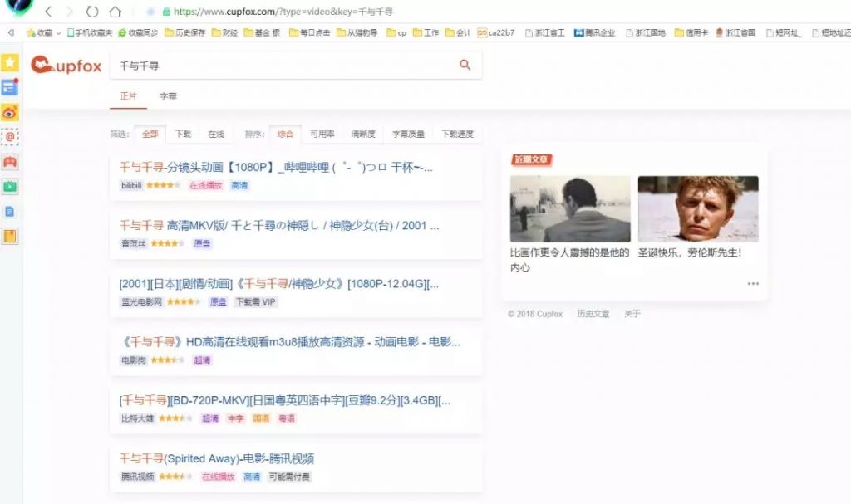This screenshot has height=504, width=851.
Task: Open the 每日点击 bookmark folder
Action: coord(309,32)
